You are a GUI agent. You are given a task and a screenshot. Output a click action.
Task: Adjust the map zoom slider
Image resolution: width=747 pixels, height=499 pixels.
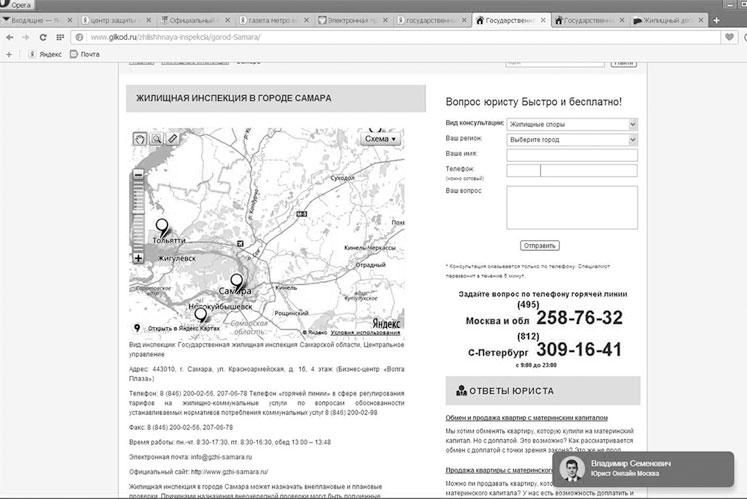138,213
